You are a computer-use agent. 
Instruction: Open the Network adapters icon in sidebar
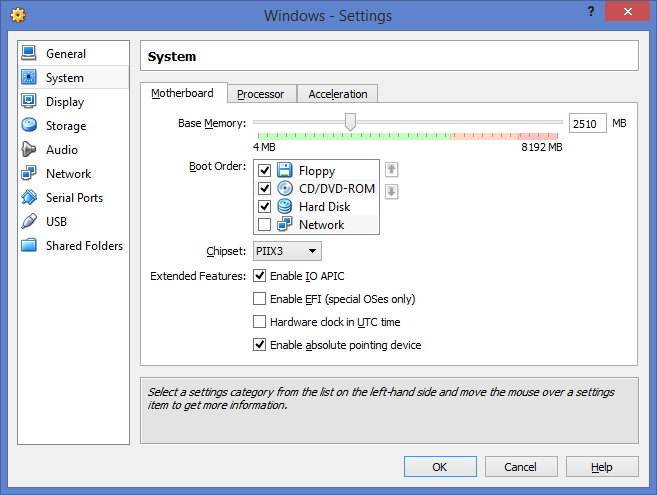point(29,173)
